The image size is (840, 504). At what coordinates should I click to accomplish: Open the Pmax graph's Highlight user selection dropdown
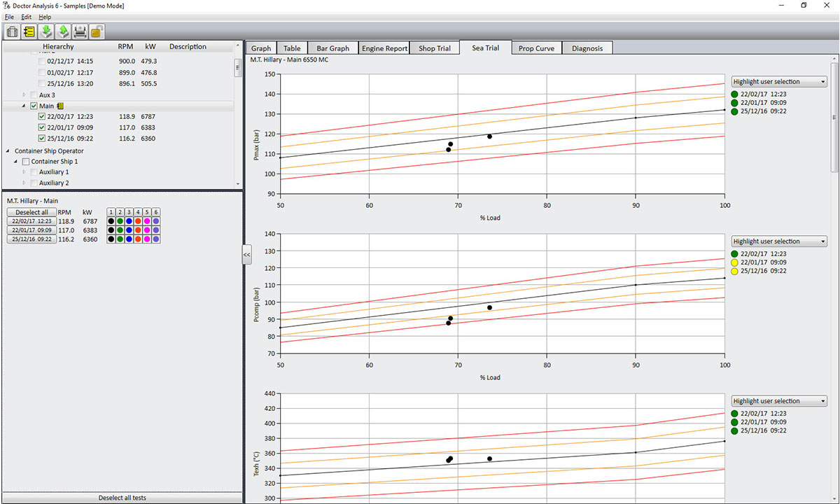pos(779,82)
